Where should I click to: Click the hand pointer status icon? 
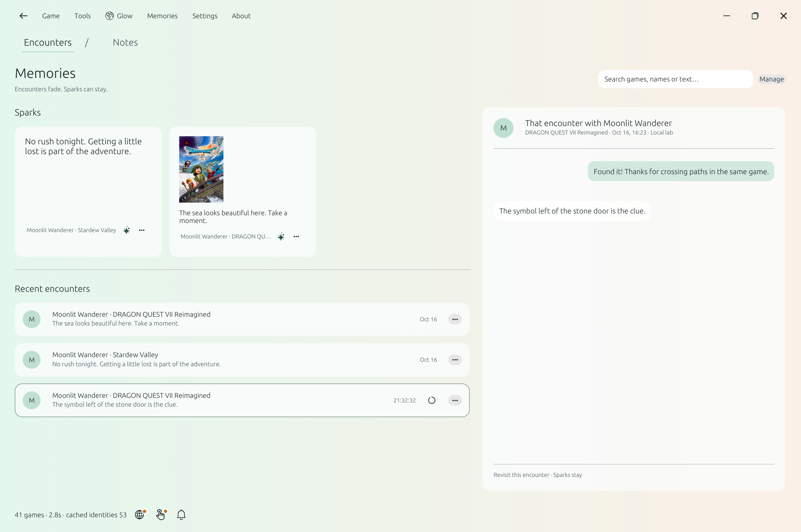tap(161, 514)
